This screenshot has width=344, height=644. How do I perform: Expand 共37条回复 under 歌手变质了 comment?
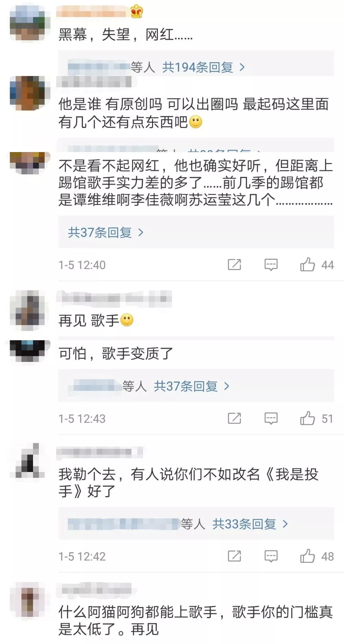(191, 386)
